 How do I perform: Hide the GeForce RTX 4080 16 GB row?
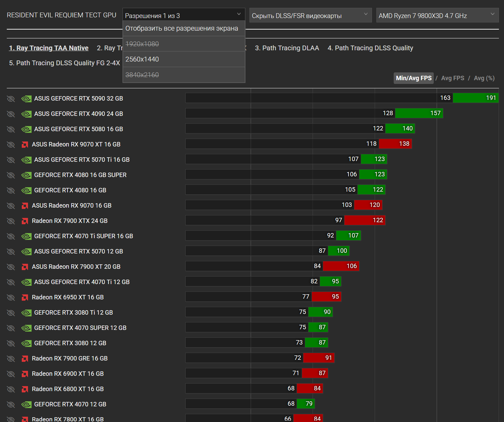11,190
